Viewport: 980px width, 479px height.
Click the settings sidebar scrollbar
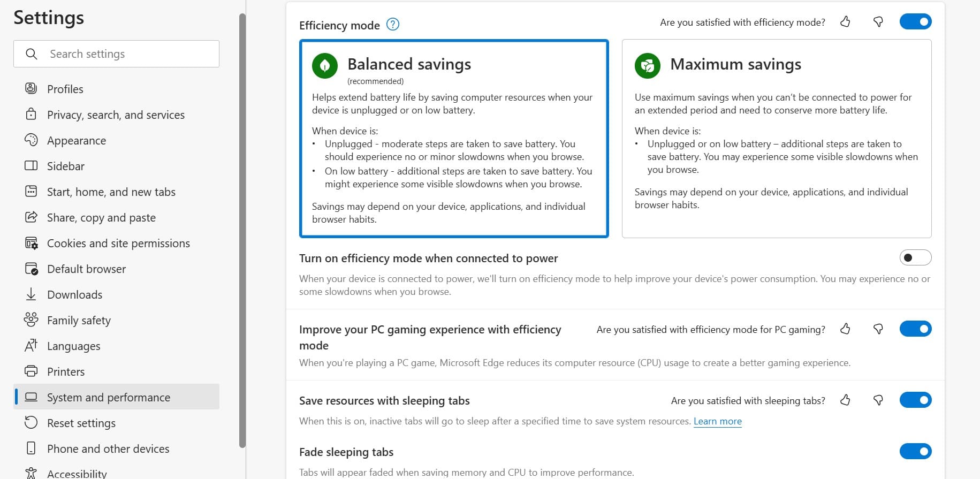pyautogui.click(x=242, y=230)
